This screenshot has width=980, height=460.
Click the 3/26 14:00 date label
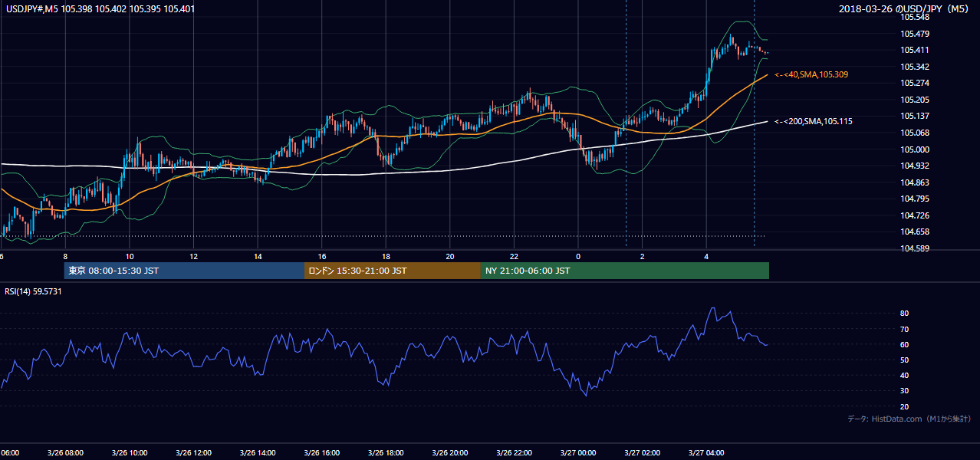coord(258,453)
